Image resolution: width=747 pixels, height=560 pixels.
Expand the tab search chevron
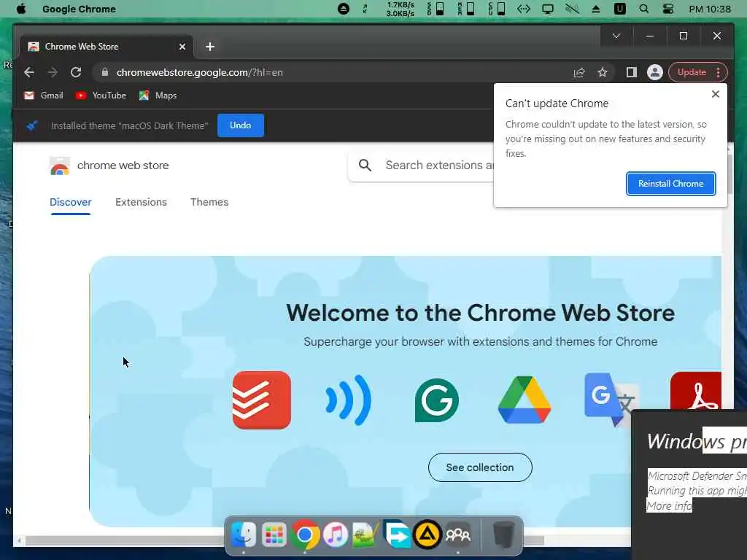pyautogui.click(x=616, y=36)
